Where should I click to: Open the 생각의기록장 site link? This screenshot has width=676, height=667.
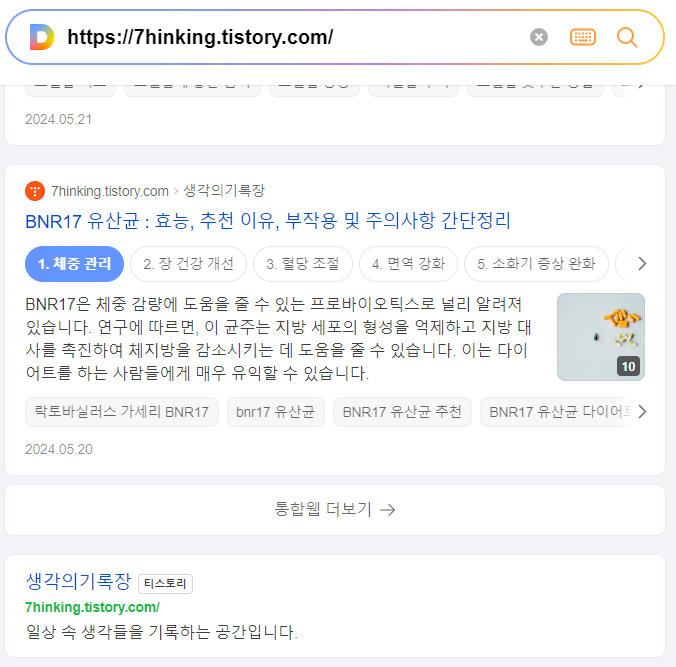click(78, 581)
